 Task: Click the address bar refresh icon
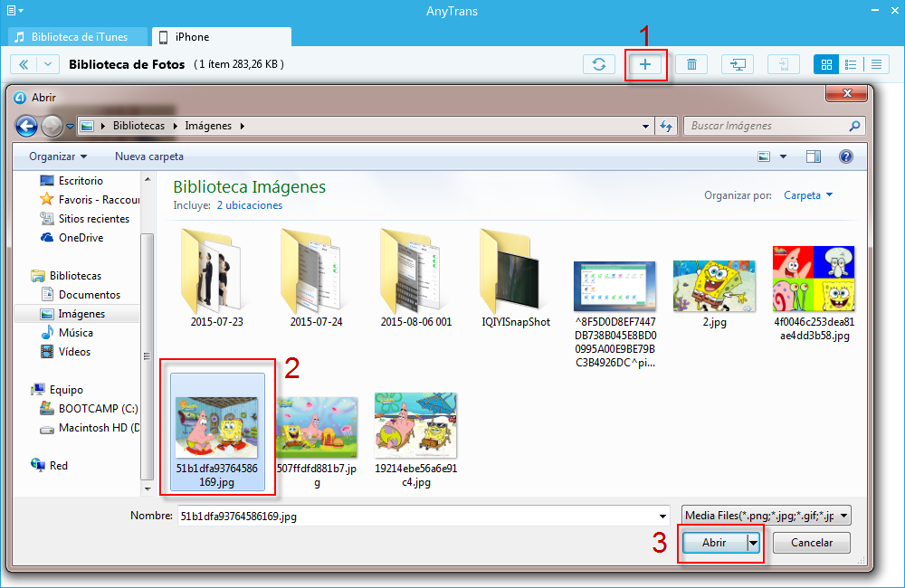(666, 126)
